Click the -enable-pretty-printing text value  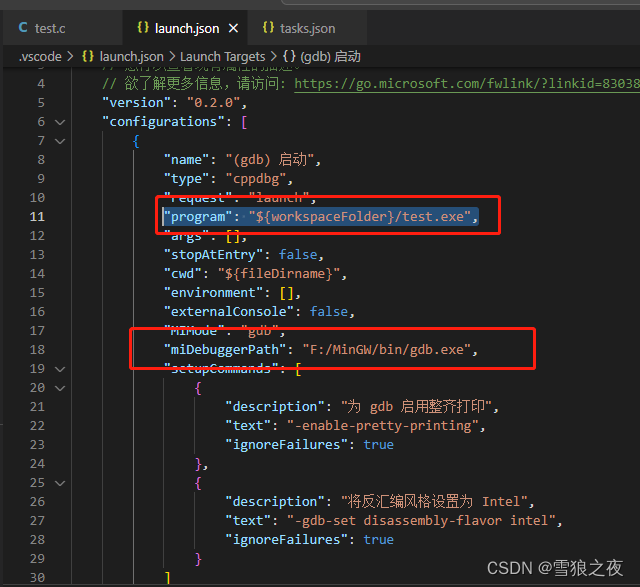[x=383, y=426]
